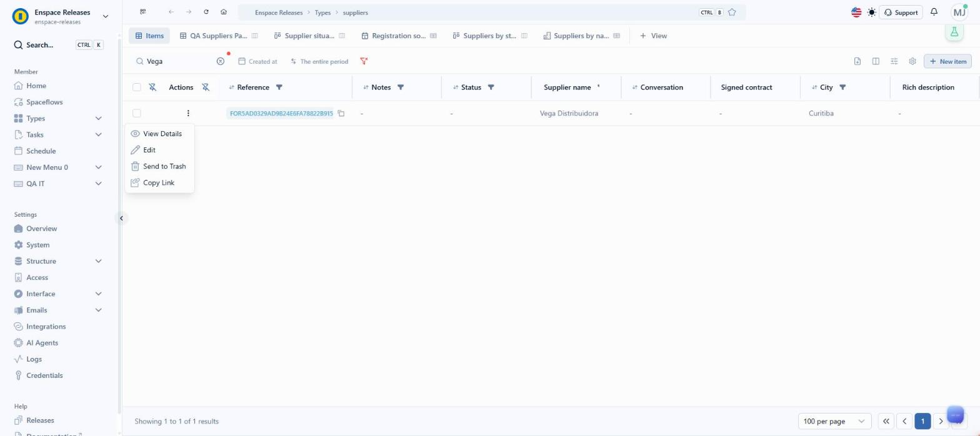Filter the City column
980x436 pixels.
coord(842,87)
